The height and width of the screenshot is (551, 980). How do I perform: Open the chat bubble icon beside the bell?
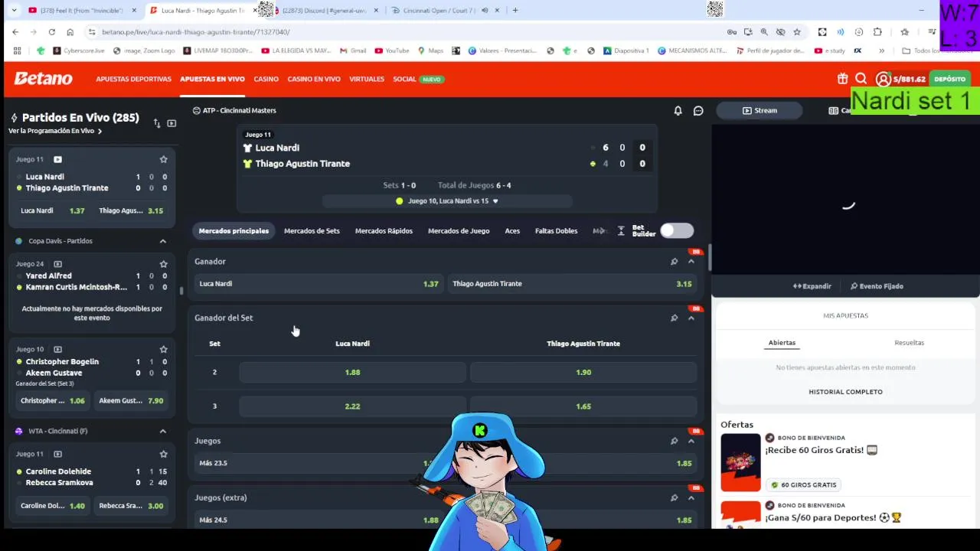pos(698,110)
